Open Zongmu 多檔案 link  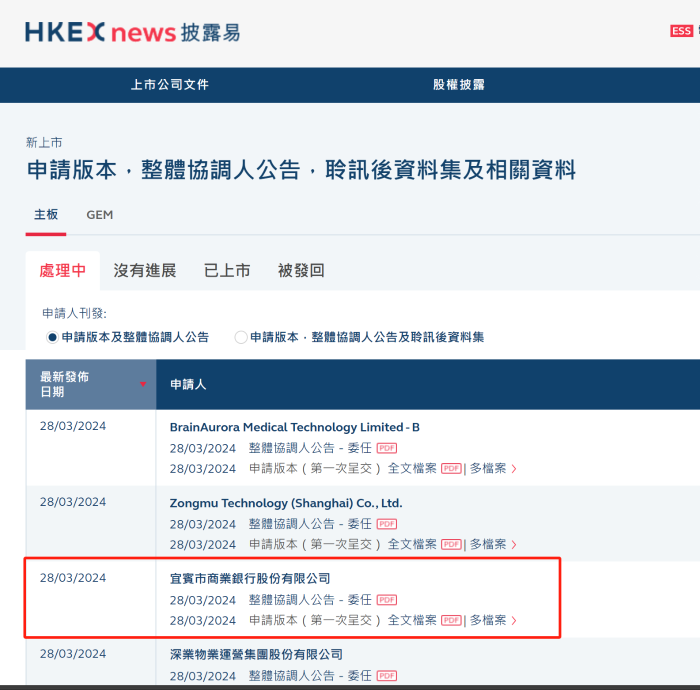488,545
